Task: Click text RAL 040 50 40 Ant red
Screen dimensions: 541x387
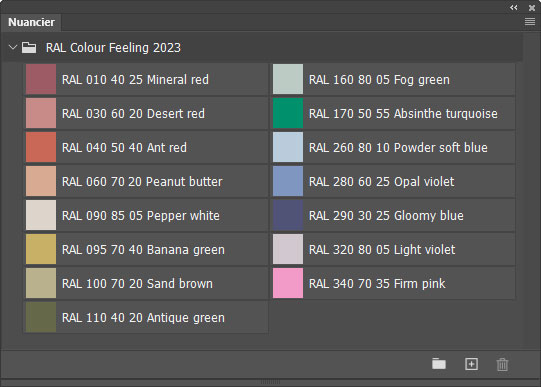Action: 124,148
